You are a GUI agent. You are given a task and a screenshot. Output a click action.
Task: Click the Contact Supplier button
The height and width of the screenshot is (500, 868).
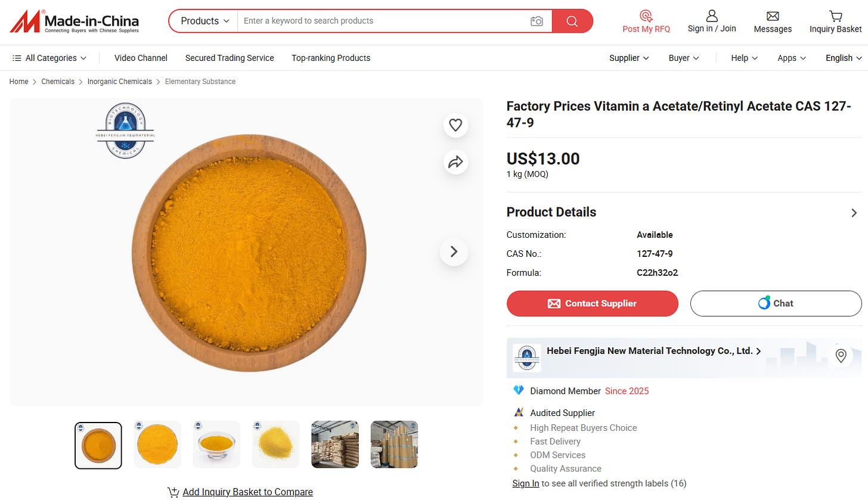tap(593, 303)
